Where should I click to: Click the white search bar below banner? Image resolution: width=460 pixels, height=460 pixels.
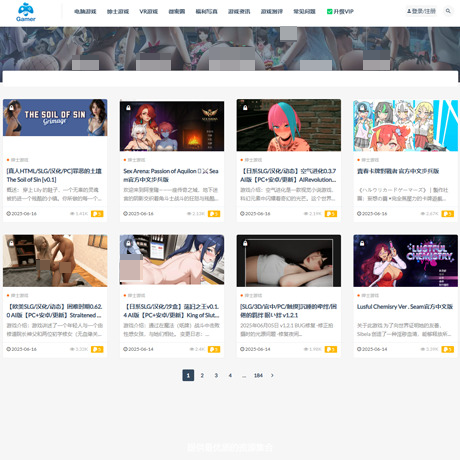pyautogui.click(x=230, y=77)
